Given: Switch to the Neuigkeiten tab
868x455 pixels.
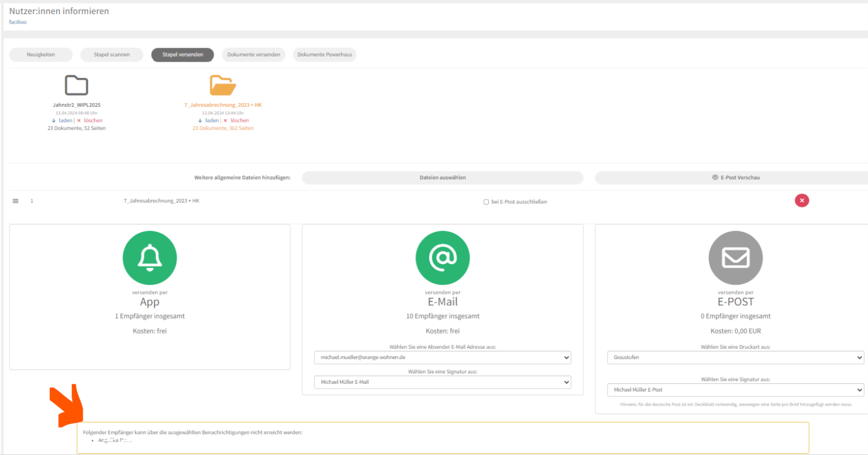Looking at the screenshot, I should [x=41, y=54].
